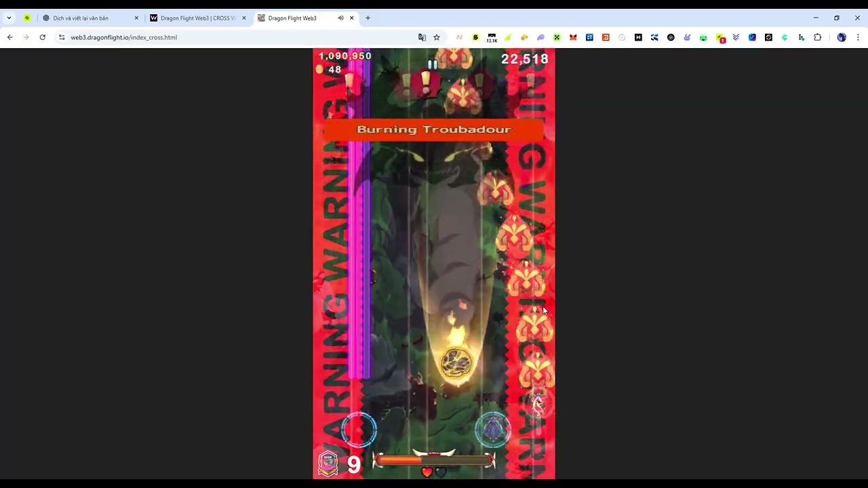Bookmark this page with the star
Viewport: 868px width, 488px height.
pyautogui.click(x=437, y=37)
